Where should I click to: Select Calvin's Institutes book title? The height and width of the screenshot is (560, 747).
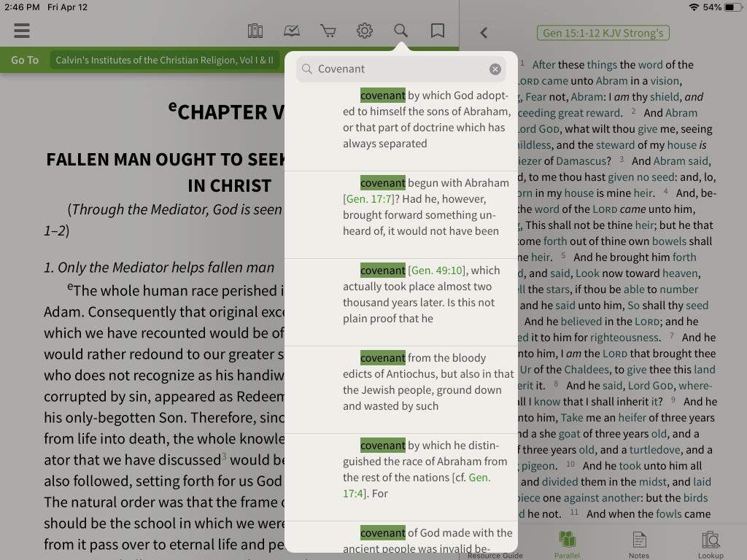pyautogui.click(x=164, y=60)
